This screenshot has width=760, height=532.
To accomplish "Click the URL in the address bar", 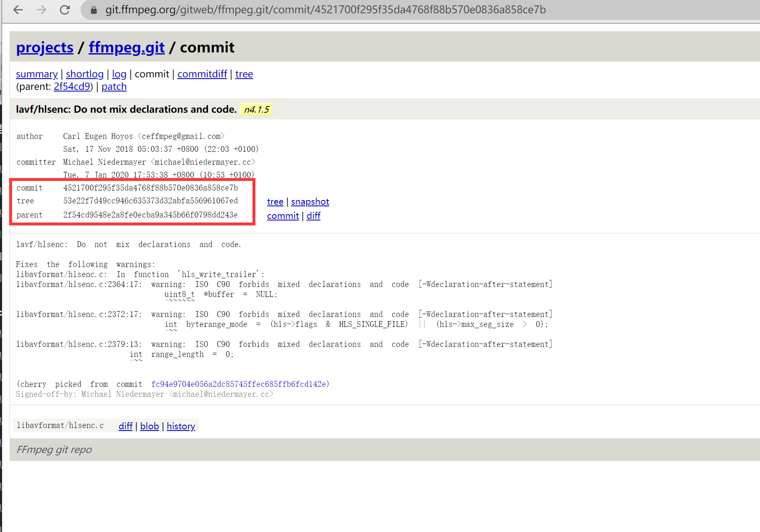I will pyautogui.click(x=325, y=10).
